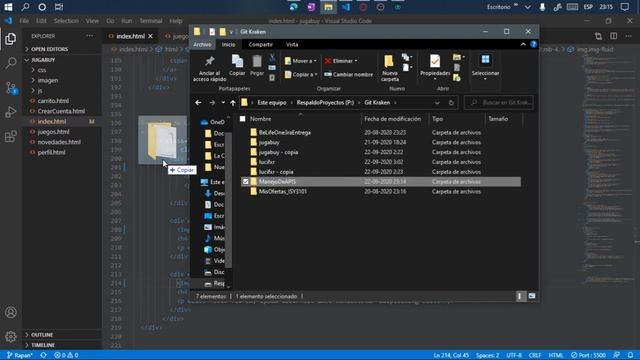Expand the OUTLINE section
This screenshot has height=360, width=640.
pos(42,335)
